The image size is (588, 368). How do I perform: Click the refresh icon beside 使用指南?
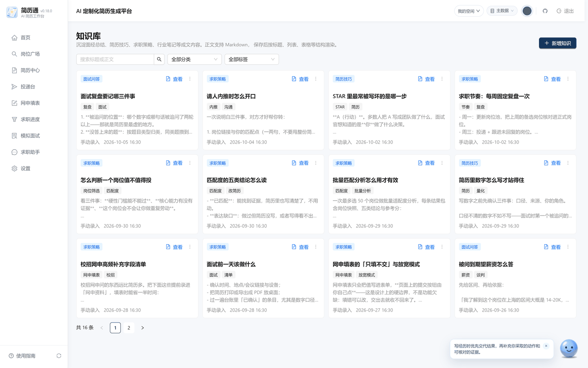pyautogui.click(x=59, y=356)
